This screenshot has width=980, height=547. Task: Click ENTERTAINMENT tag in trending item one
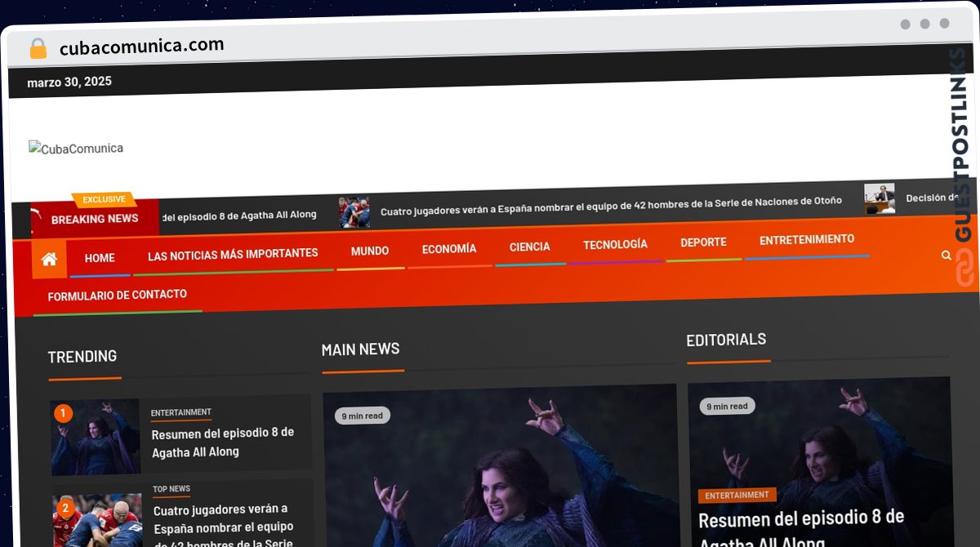[x=181, y=412]
